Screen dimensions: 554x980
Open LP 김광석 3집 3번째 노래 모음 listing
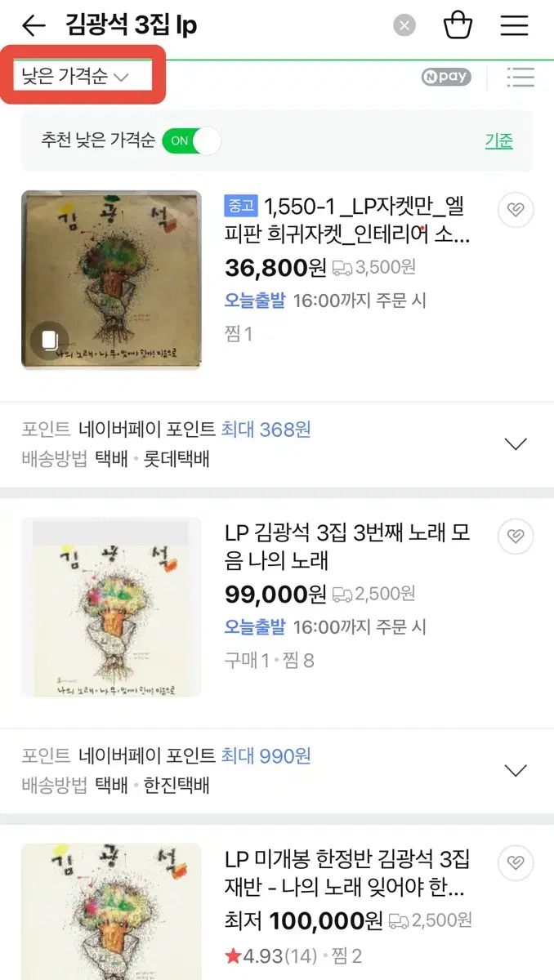pyautogui.click(x=347, y=546)
